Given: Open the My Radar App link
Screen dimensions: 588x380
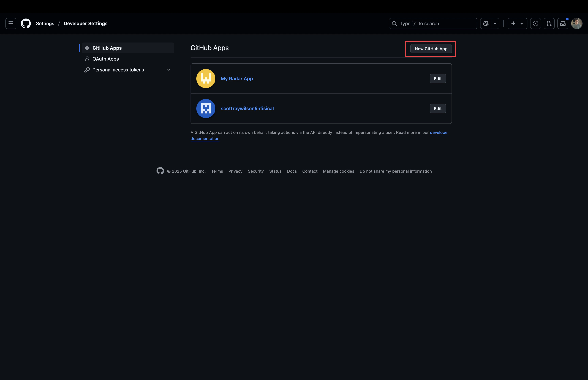Looking at the screenshot, I should (237, 78).
